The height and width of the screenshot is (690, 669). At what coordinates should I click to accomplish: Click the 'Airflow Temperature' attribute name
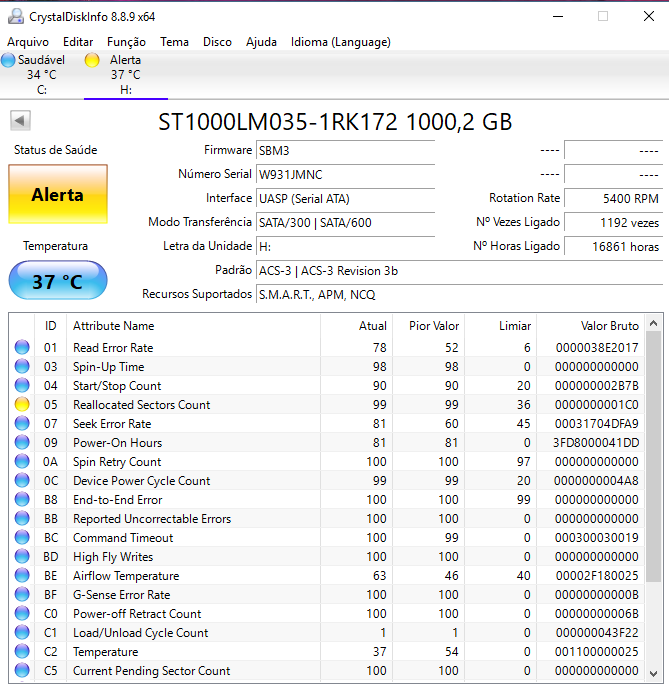pos(126,576)
